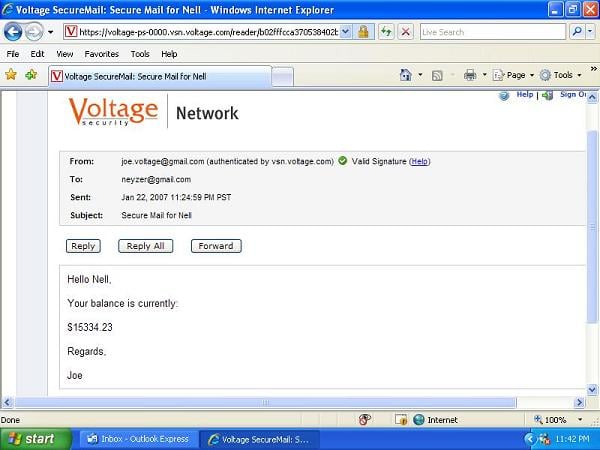Open the File menu
Viewport: 600px width, 450px height.
(13, 54)
